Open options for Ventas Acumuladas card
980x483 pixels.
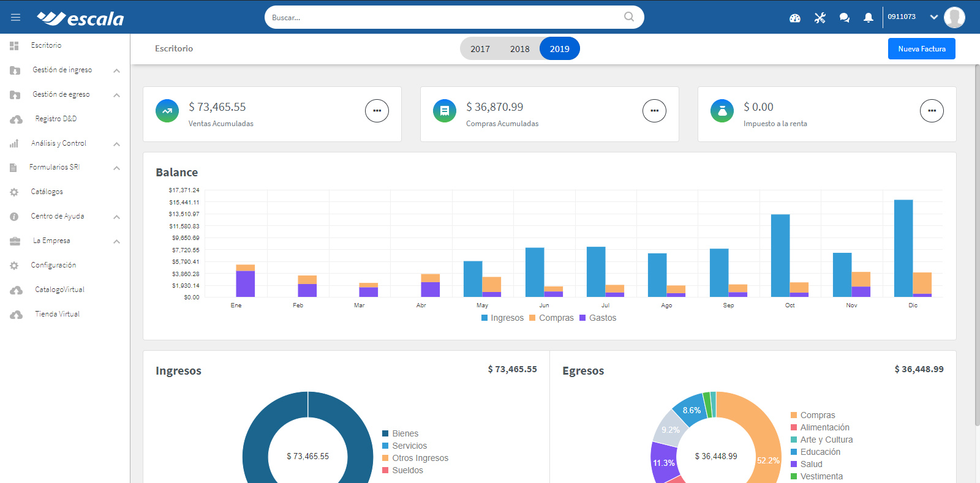(x=377, y=111)
